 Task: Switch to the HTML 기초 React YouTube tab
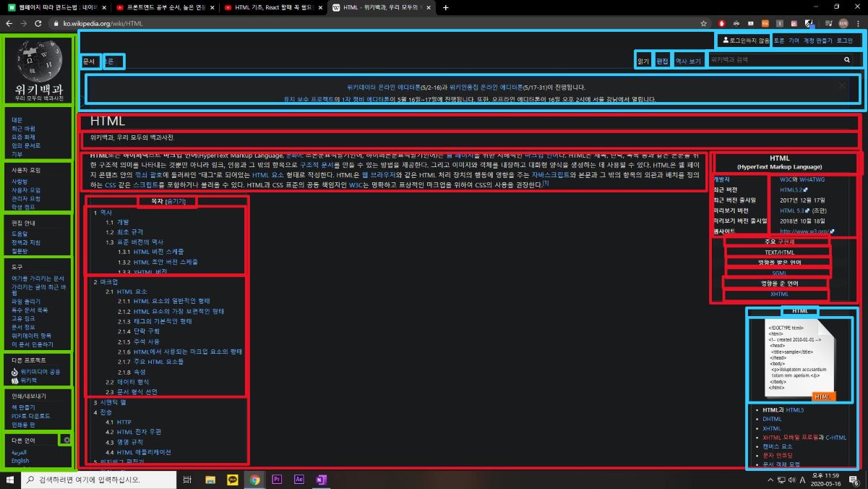coord(272,7)
